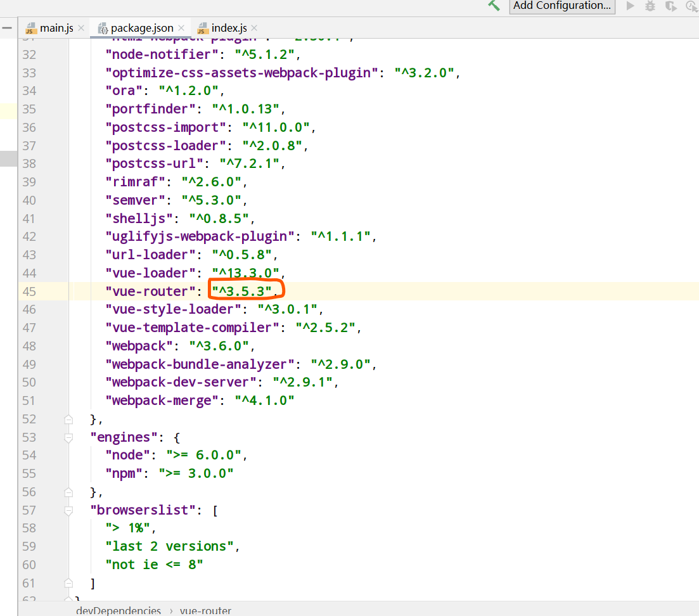
Task: Click devDependencies in the breadcrumb bar
Action: [118, 611]
